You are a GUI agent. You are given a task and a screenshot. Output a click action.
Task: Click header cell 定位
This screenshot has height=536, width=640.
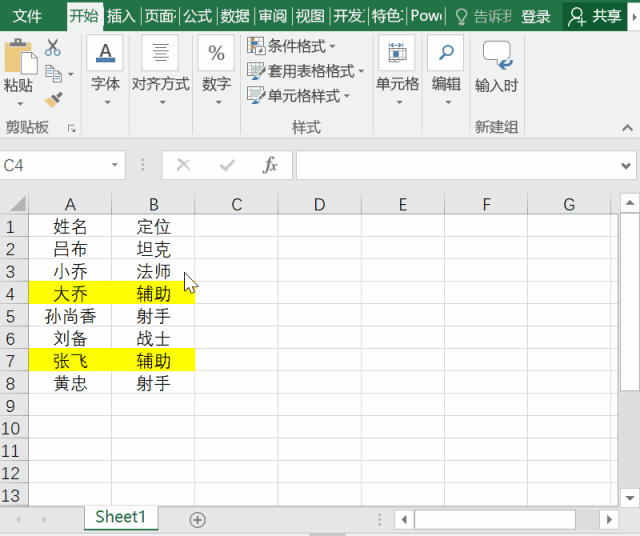153,227
